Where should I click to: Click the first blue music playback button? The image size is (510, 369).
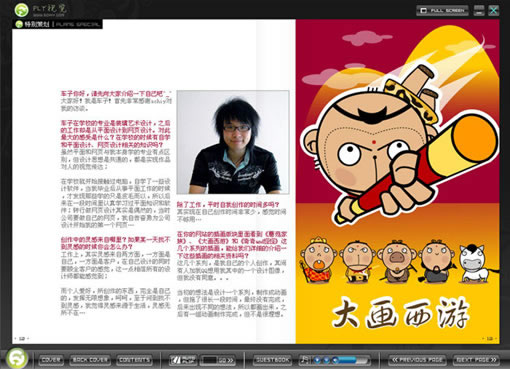317,360
